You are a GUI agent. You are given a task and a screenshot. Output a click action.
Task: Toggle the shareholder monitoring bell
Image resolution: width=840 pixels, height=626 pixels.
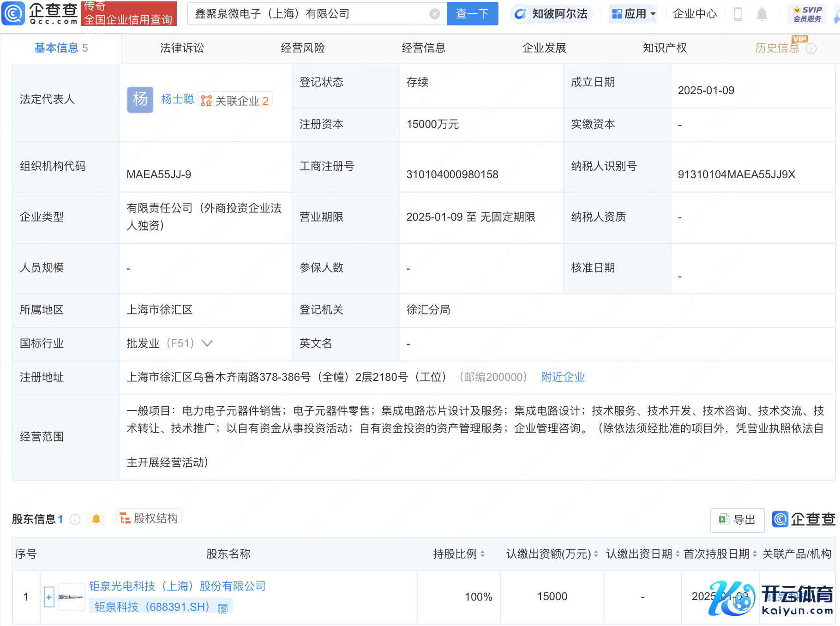(x=96, y=519)
